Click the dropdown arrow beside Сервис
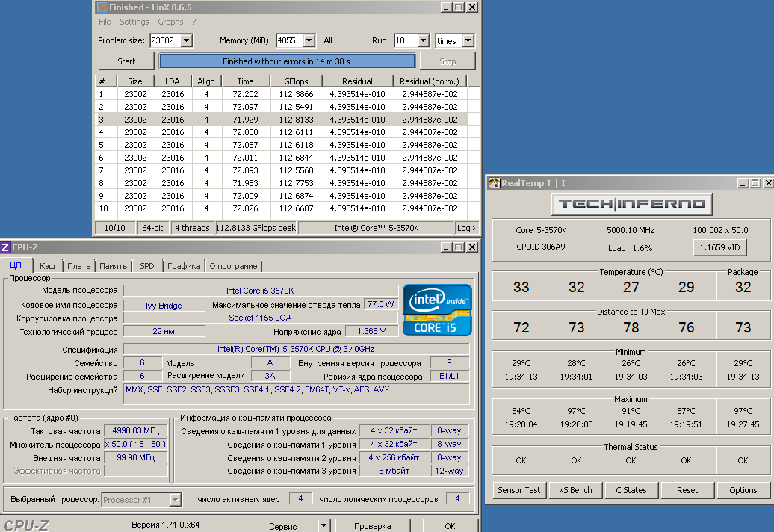The image size is (774, 532). click(x=323, y=525)
